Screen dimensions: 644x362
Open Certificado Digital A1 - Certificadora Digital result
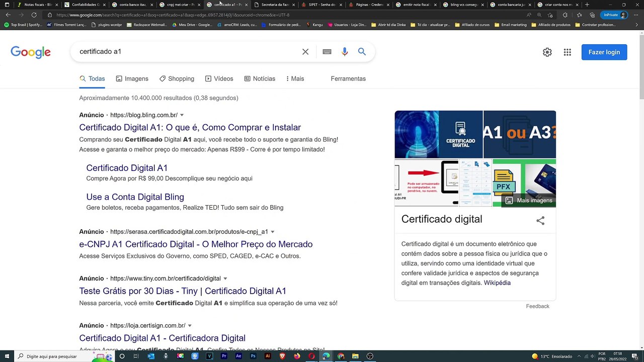click(162, 338)
